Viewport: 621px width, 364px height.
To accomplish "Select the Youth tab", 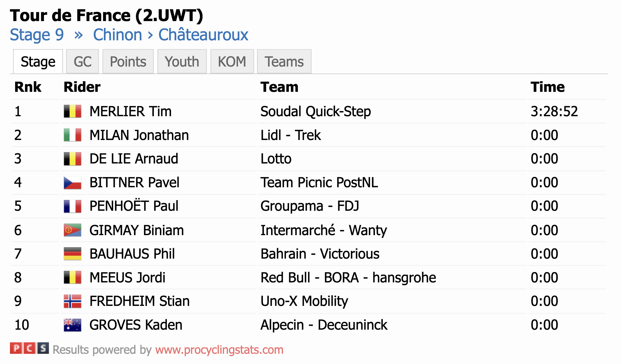I will tap(182, 61).
